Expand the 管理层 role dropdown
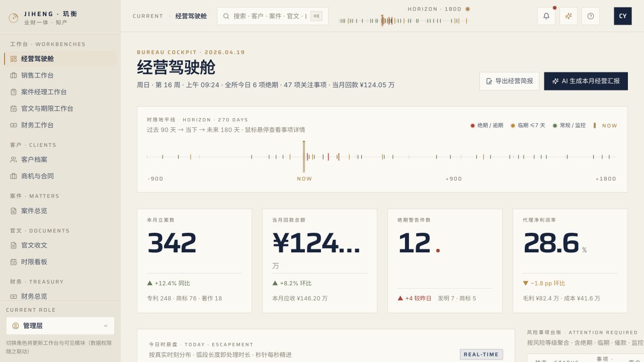The width and height of the screenshot is (644, 362). click(60, 326)
